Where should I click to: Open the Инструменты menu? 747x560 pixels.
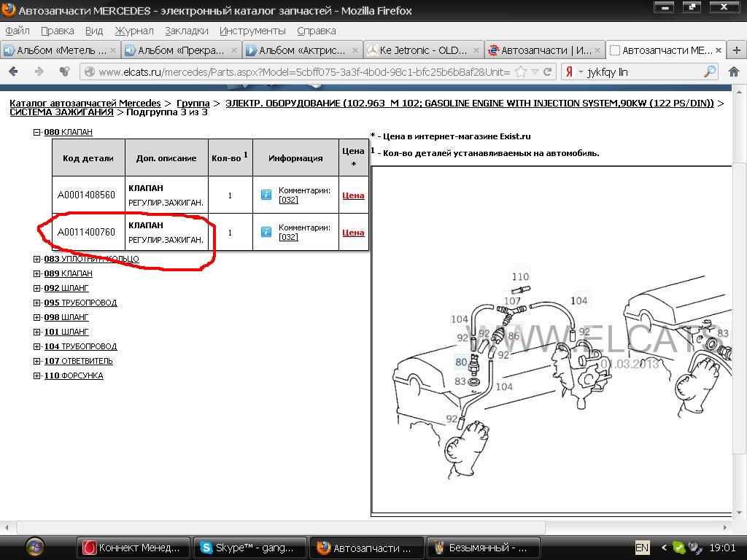click(x=252, y=31)
